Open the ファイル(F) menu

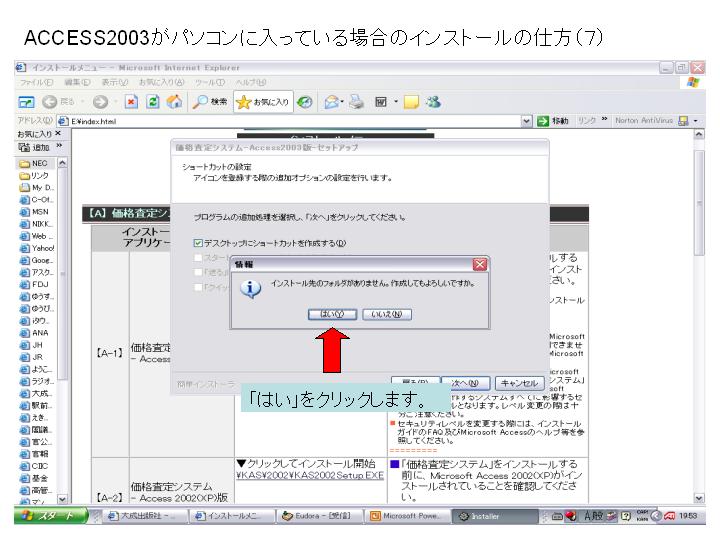tap(36, 82)
